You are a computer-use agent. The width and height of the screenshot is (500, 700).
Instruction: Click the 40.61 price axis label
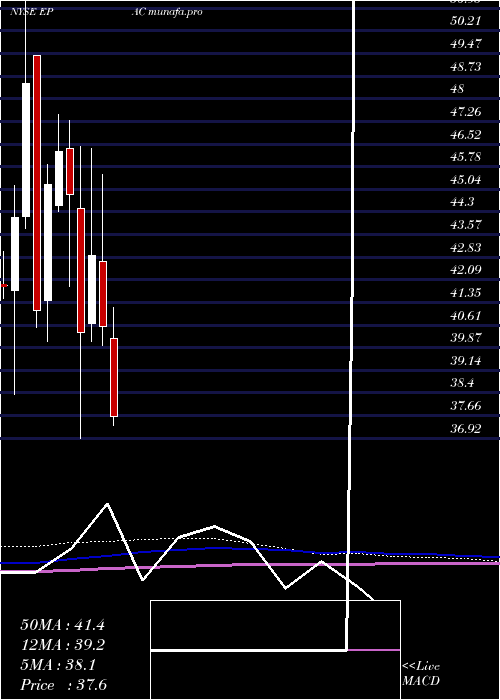click(466, 315)
